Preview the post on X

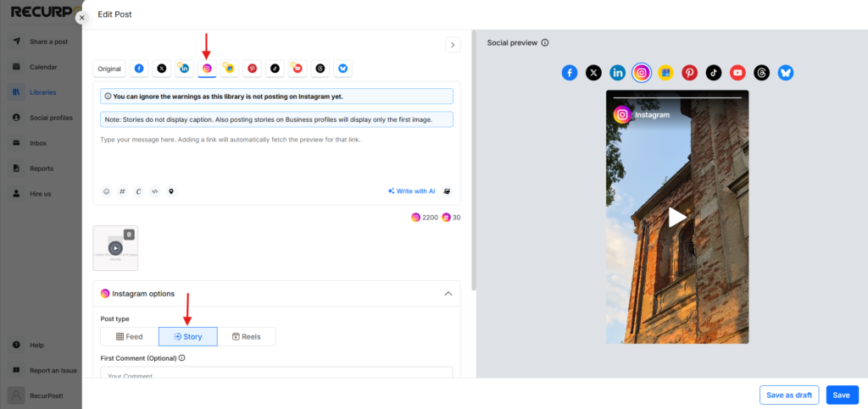pos(593,73)
